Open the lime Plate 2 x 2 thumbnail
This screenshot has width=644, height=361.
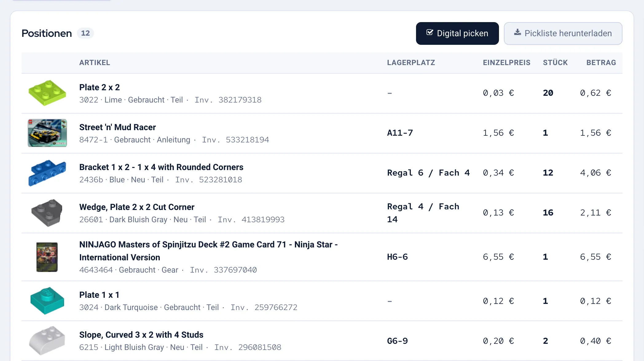click(47, 93)
